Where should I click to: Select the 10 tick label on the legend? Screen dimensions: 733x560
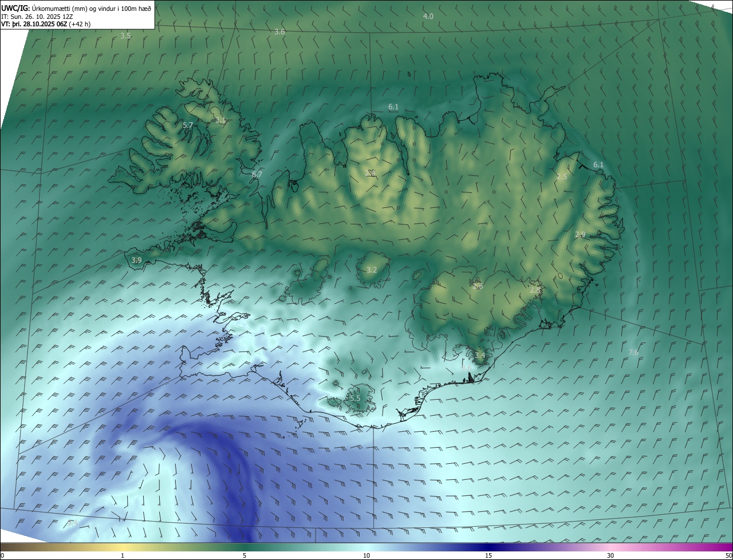click(x=366, y=555)
